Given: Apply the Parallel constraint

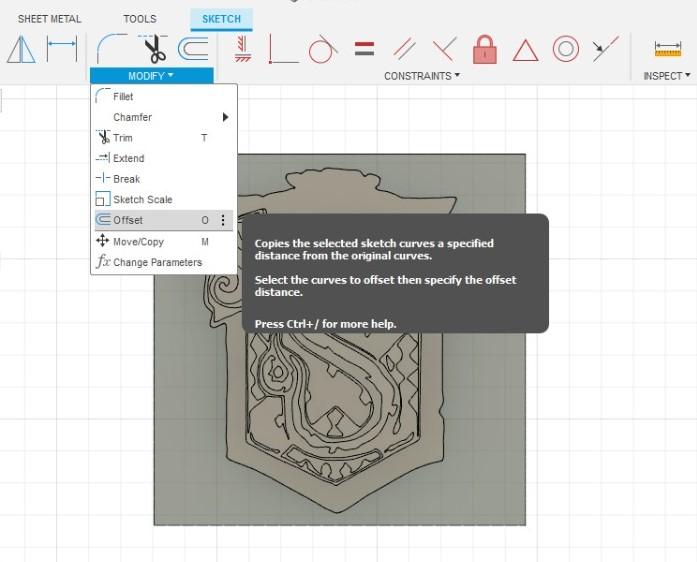Looking at the screenshot, I should 405,49.
